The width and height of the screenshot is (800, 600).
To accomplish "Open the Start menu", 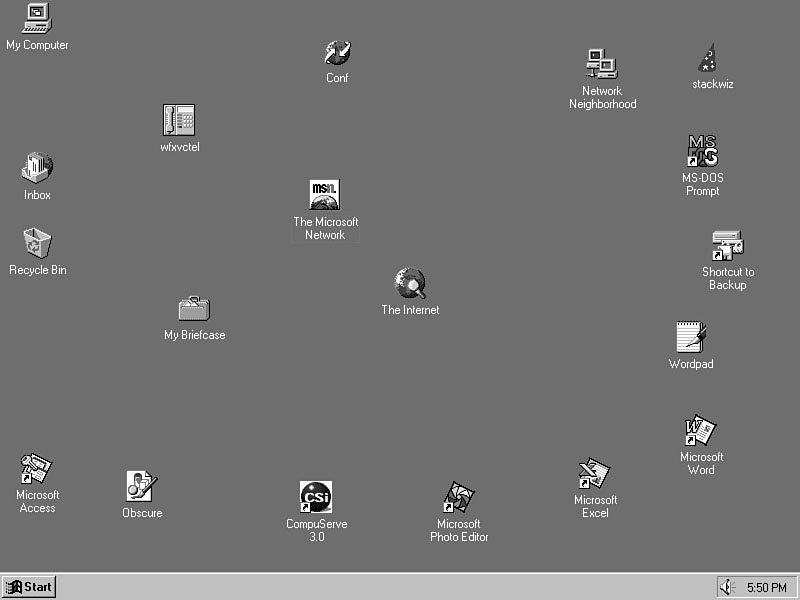I will coord(29,587).
